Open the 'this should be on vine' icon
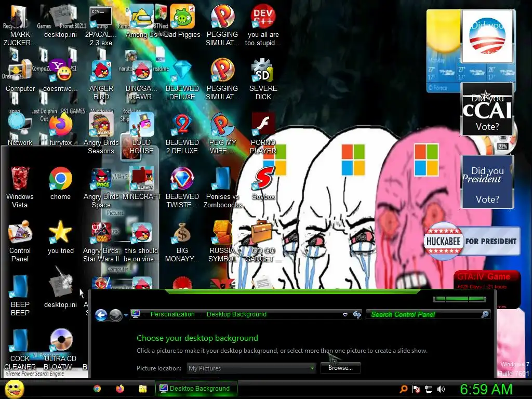 (x=141, y=242)
